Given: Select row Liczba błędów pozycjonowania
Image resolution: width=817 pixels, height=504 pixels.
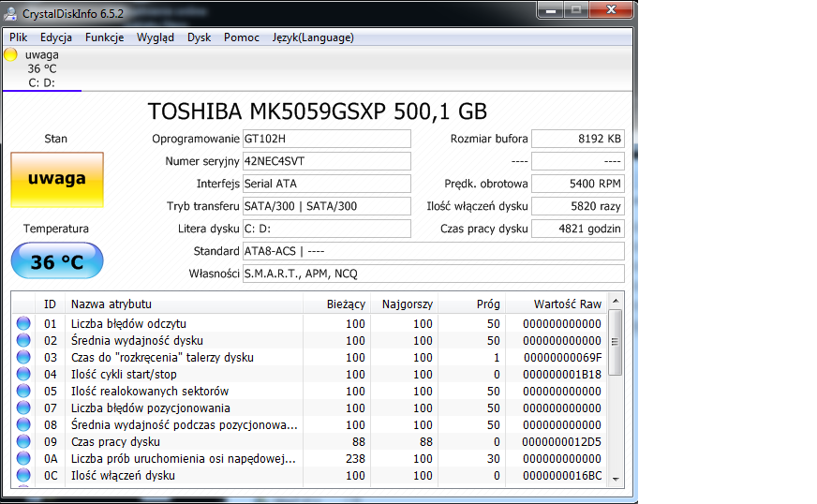Looking at the screenshot, I should (309, 408).
